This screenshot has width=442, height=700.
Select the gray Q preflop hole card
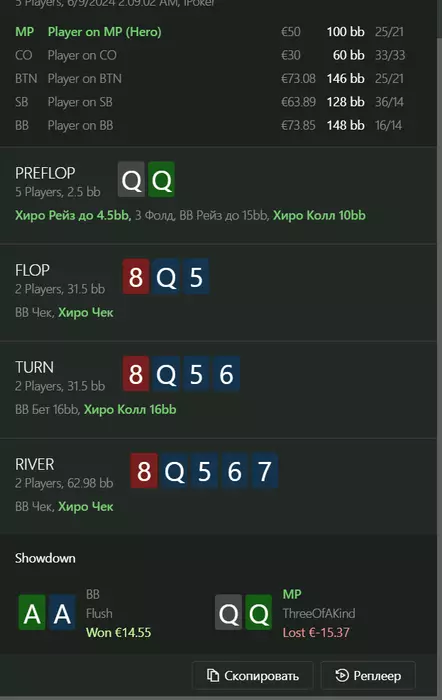(131, 179)
